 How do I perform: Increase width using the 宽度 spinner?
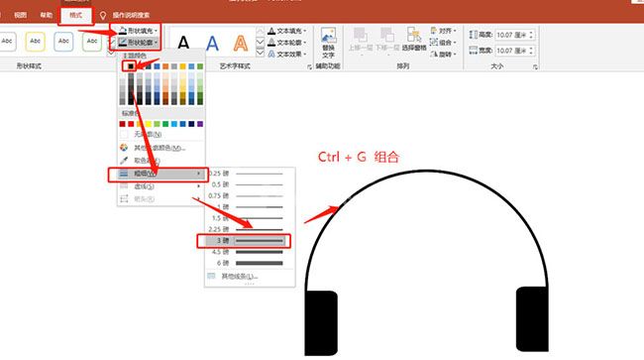pyautogui.click(x=531, y=48)
